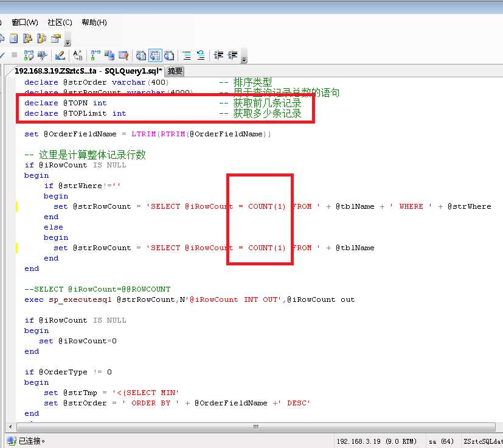Click the 'set @iRowCount=0' line
This screenshot has width=503, height=448.
(x=78, y=341)
